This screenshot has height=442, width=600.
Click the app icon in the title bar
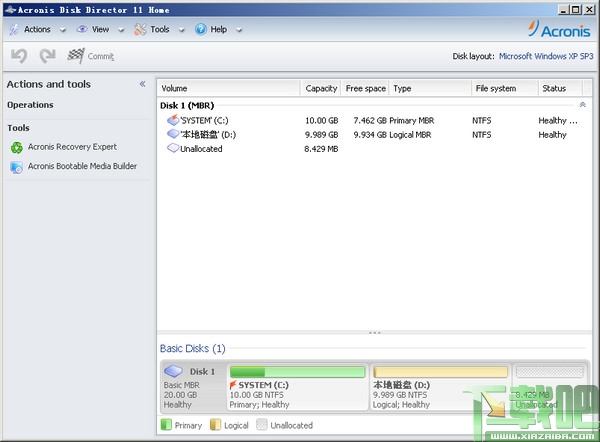[x=10, y=10]
